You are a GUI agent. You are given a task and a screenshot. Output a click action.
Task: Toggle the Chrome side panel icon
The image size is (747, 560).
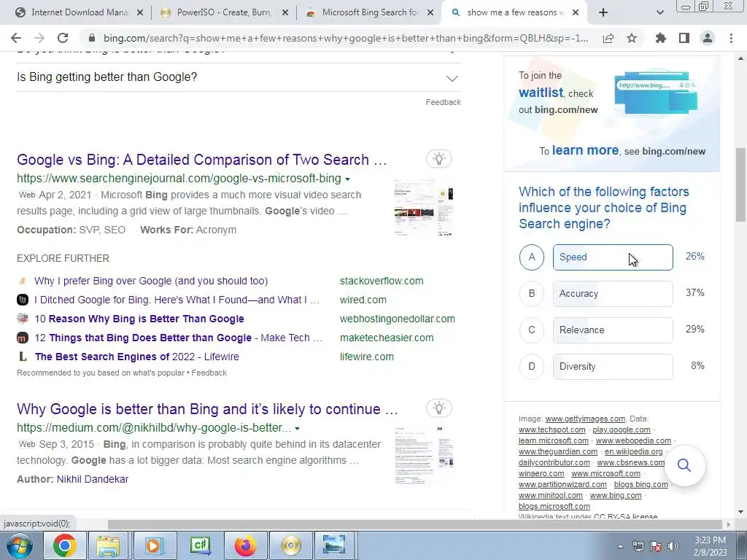(684, 38)
